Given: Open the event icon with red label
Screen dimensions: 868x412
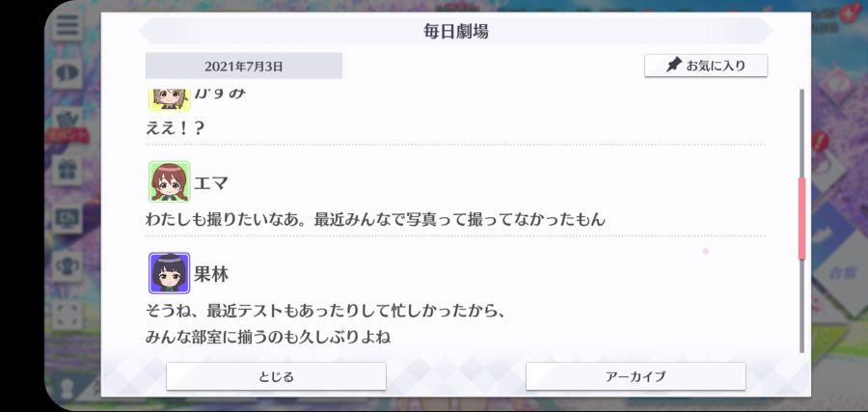Looking at the screenshot, I should (68, 124).
